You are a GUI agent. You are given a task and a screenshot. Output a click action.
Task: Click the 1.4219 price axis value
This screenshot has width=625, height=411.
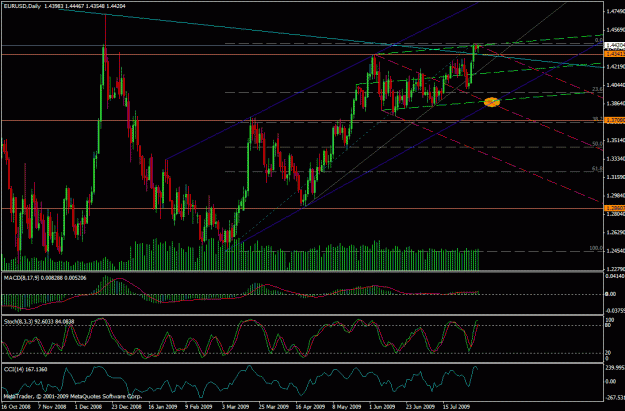point(615,67)
